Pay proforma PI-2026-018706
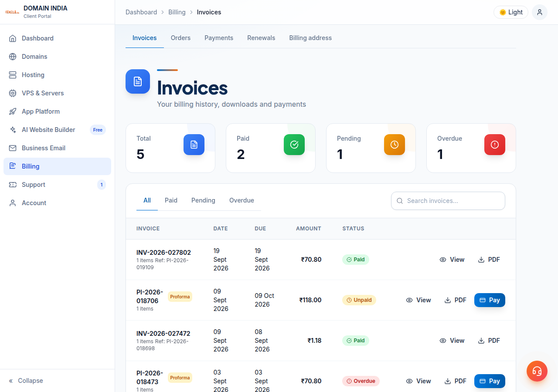This screenshot has width=558, height=392. click(x=490, y=300)
